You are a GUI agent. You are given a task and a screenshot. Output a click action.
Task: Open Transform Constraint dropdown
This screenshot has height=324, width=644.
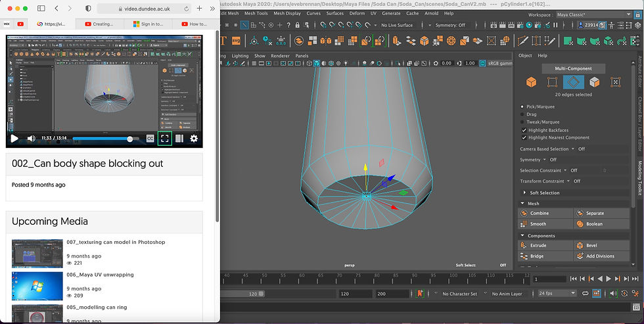click(x=568, y=181)
